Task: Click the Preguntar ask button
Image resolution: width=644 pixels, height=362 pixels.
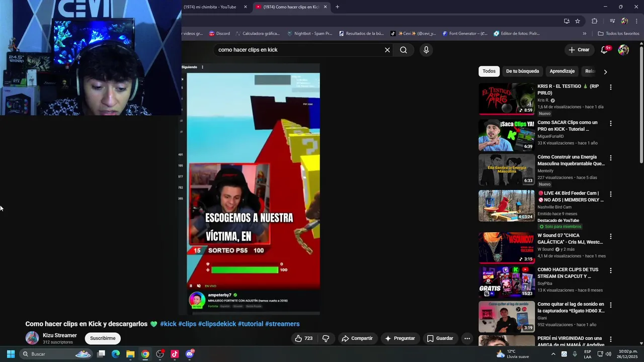Action: point(399,338)
